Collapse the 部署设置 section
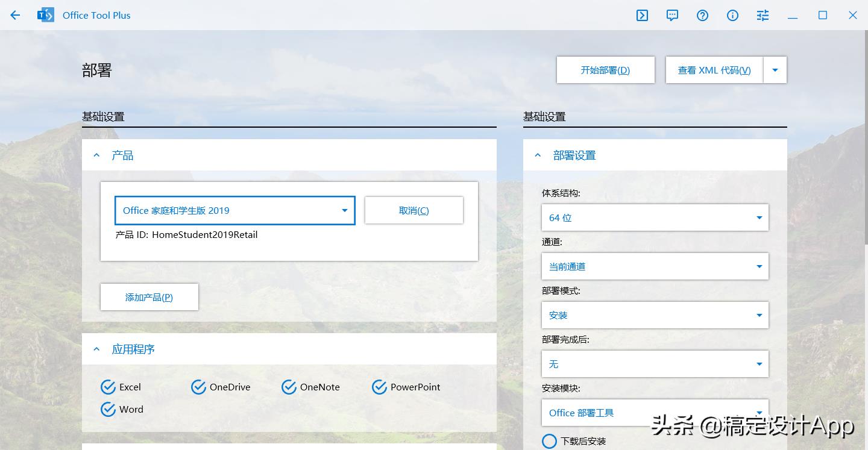Image resolution: width=868 pixels, height=450 pixels. pos(538,155)
